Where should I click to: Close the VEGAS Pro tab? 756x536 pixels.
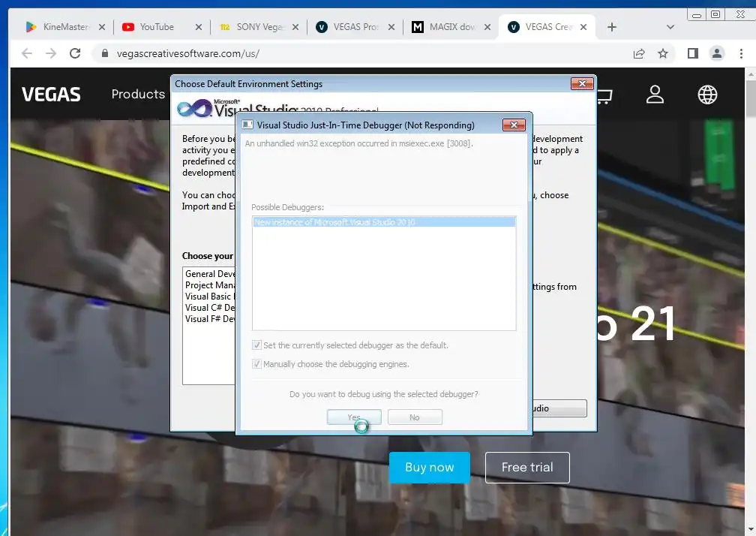[x=391, y=27]
